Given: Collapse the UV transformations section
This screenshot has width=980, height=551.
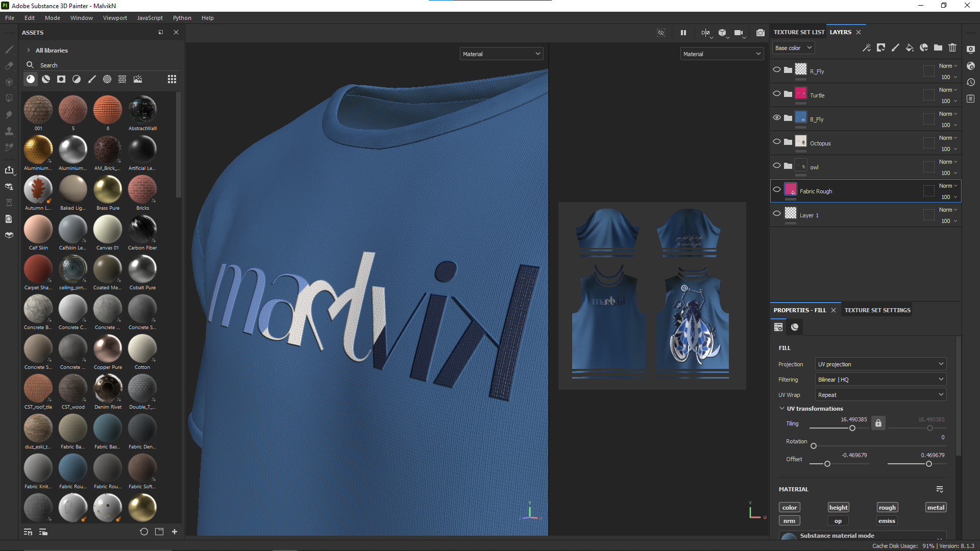Looking at the screenshot, I should pos(781,409).
